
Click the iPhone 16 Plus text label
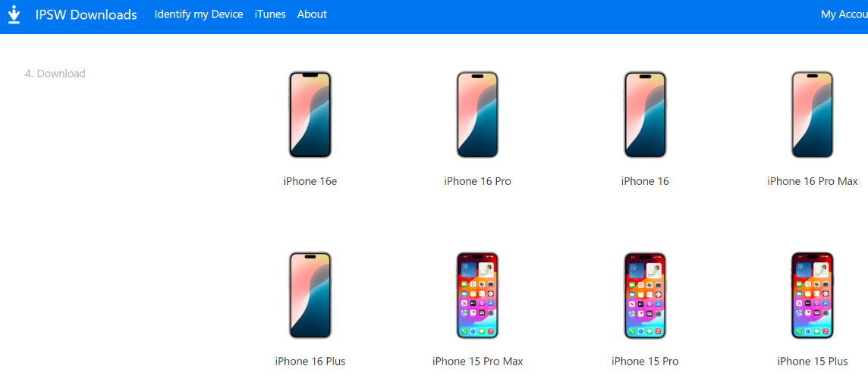(310, 362)
